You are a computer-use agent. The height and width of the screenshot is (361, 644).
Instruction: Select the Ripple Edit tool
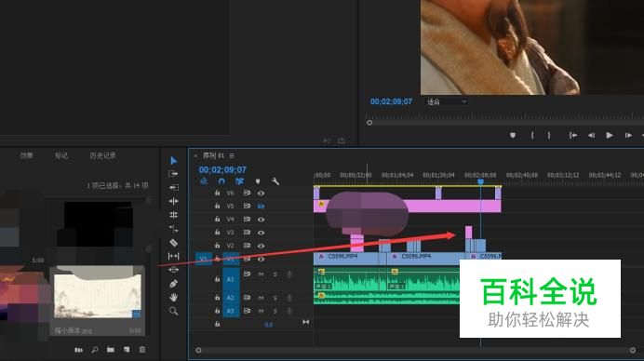point(173,187)
